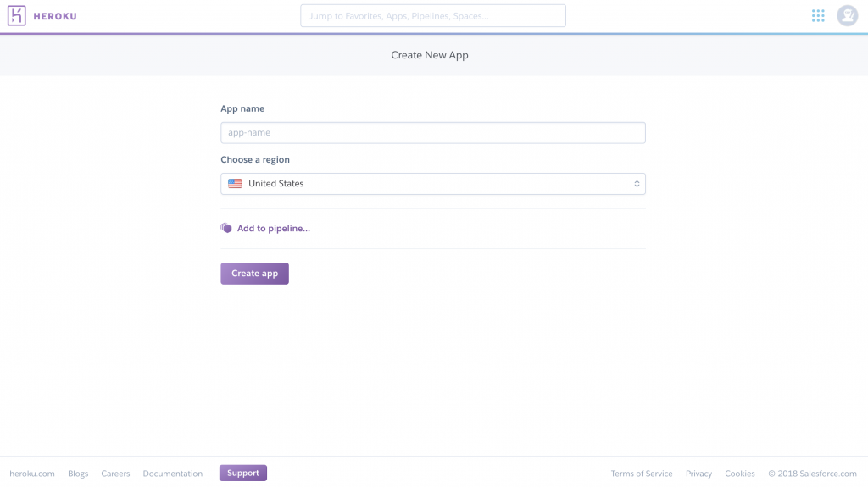This screenshot has width=868, height=488.
Task: Click the purple pipeline hexagon icon
Action: 226,228
